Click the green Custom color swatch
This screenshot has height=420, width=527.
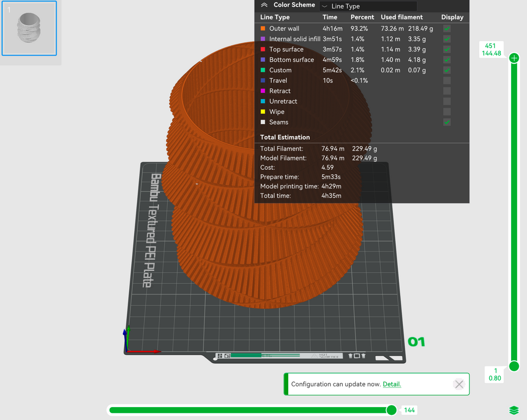click(x=263, y=70)
